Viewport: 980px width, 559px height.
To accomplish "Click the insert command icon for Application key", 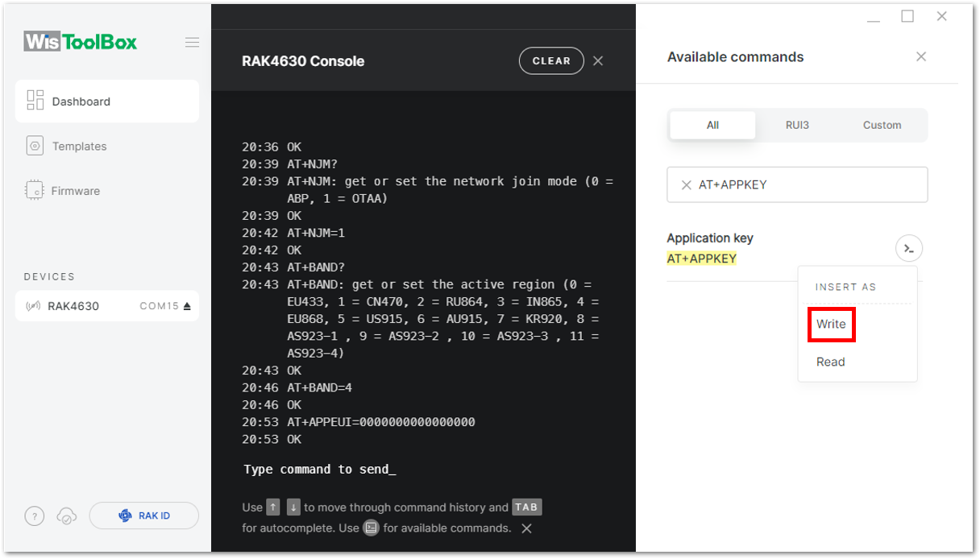I will (x=909, y=249).
